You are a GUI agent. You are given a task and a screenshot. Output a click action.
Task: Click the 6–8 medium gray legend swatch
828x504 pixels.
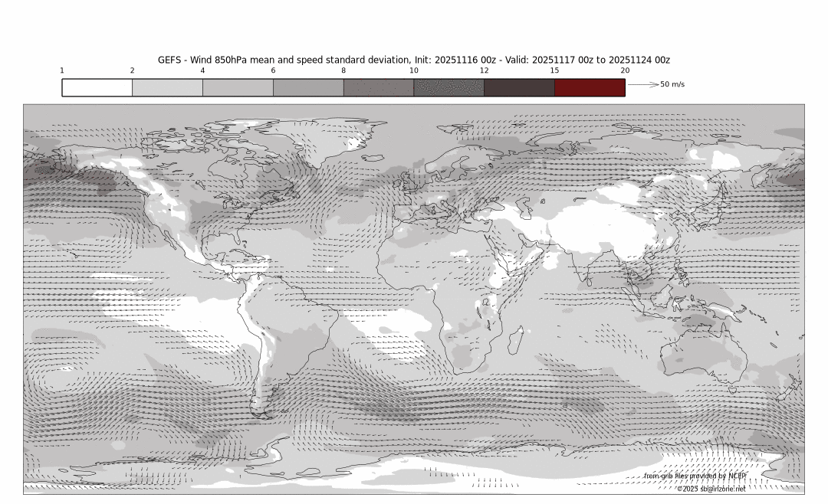click(x=308, y=87)
